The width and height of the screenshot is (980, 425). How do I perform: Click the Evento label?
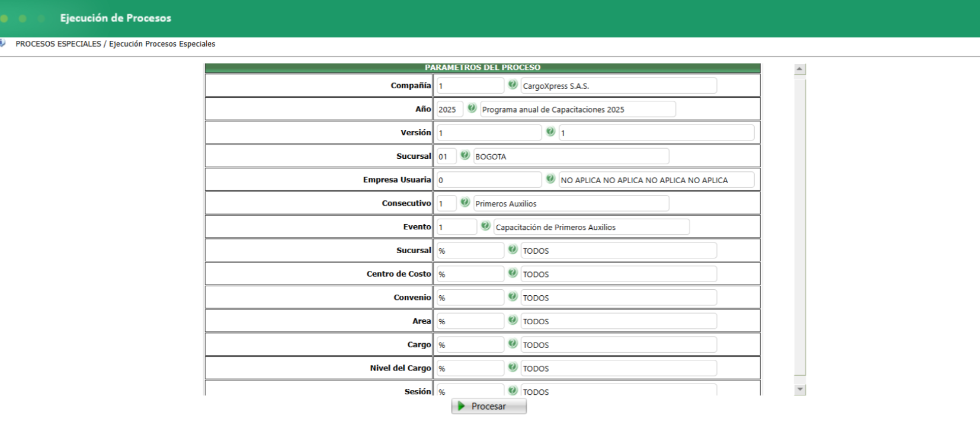pos(417,226)
